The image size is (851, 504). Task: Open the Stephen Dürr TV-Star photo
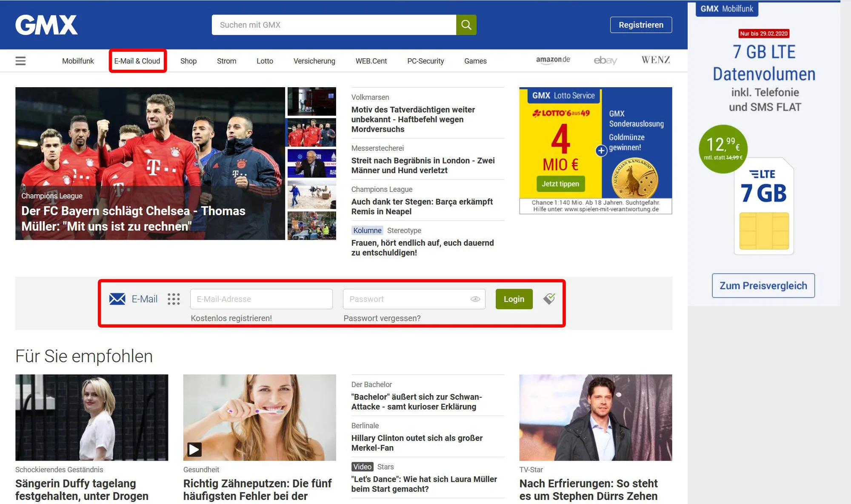pyautogui.click(x=596, y=417)
